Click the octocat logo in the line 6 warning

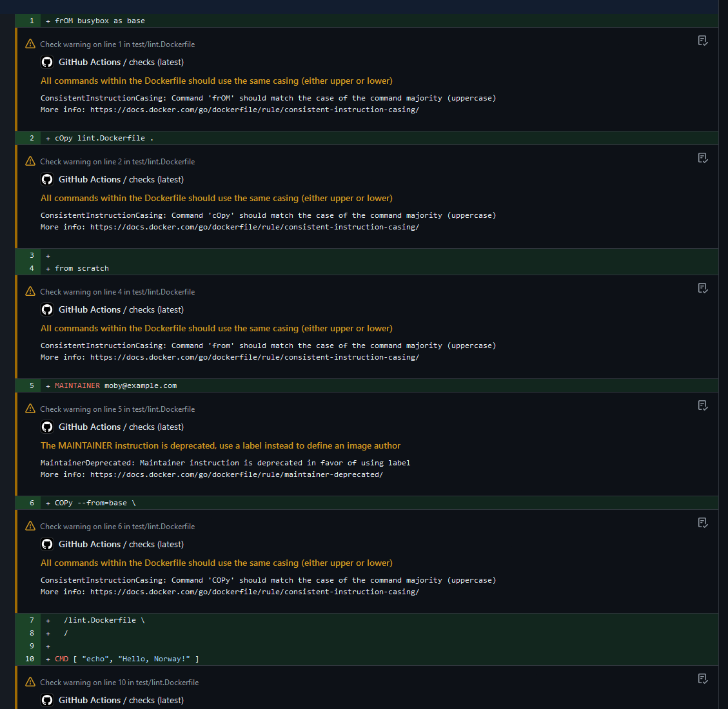46,544
